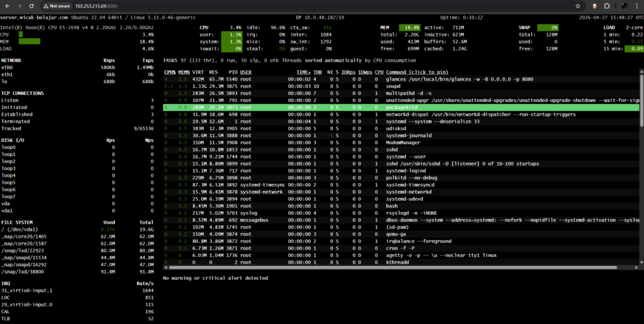Click the NETWORK section title

(x=11, y=60)
